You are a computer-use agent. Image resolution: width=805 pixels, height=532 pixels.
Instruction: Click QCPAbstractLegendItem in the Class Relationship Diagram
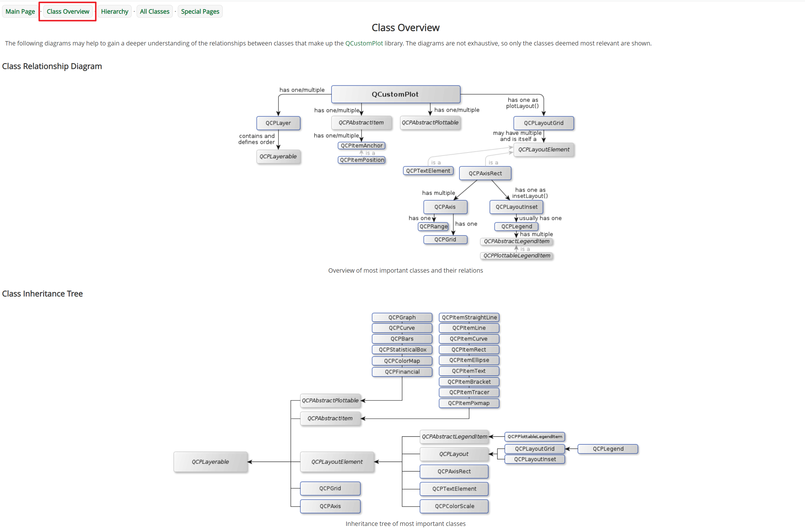tap(516, 241)
